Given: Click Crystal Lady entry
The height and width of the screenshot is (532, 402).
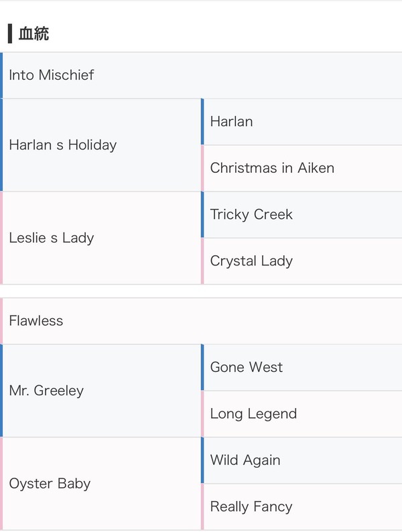Looking at the screenshot, I should 301,261.
